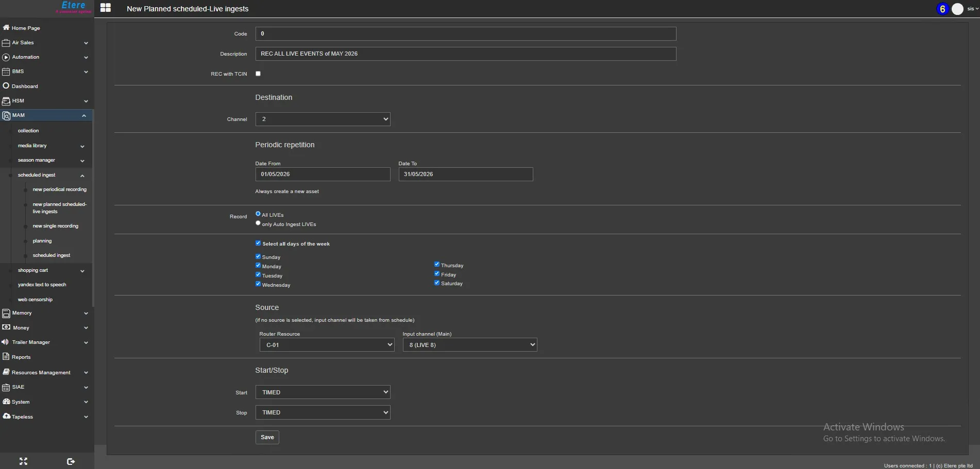Open the blue notification badge
Viewport: 980px width, 469px height.
[x=942, y=9]
